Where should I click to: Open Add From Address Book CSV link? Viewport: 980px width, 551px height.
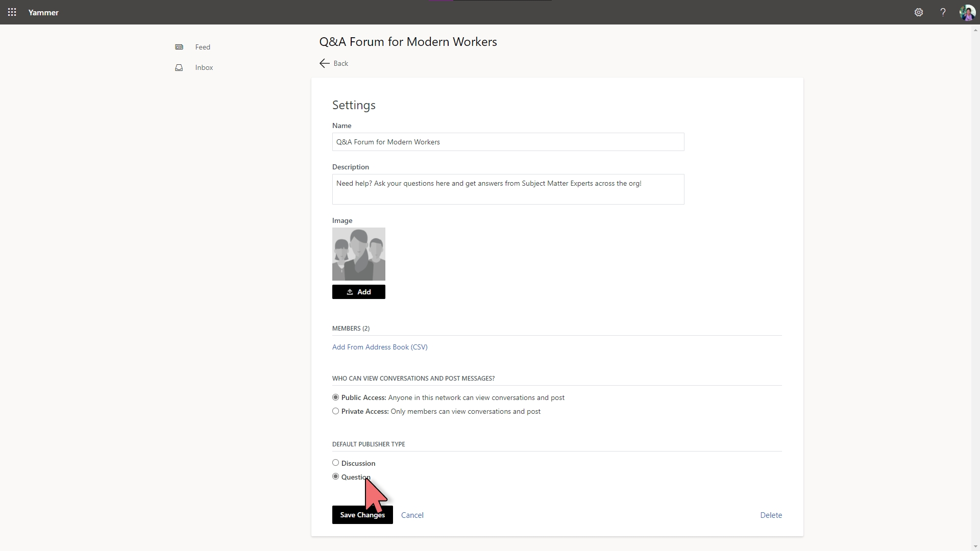[380, 346]
